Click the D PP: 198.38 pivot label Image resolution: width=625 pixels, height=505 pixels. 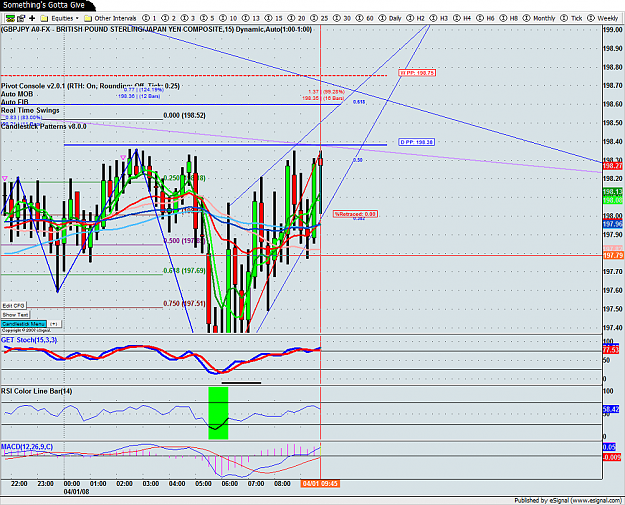pyautogui.click(x=417, y=142)
